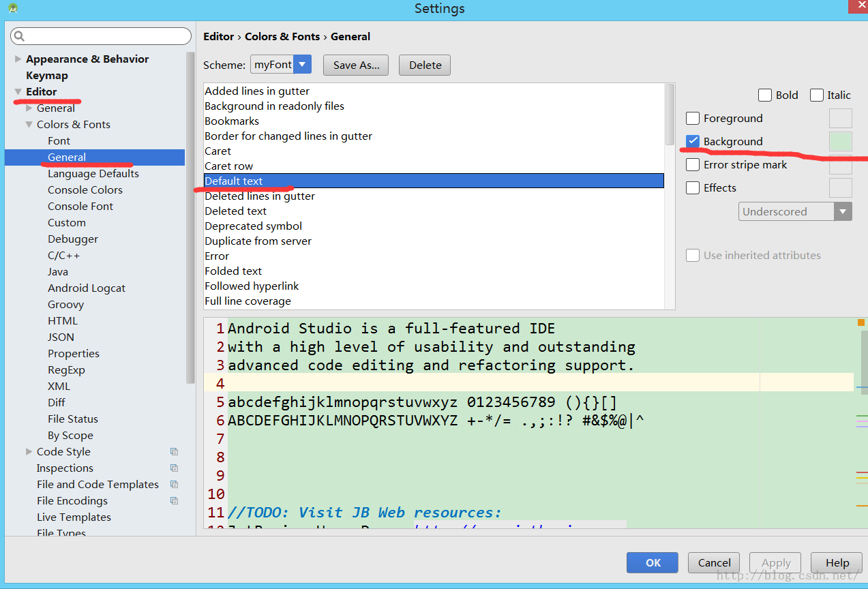
Task: Enable the Effects checkbox
Action: 693,187
